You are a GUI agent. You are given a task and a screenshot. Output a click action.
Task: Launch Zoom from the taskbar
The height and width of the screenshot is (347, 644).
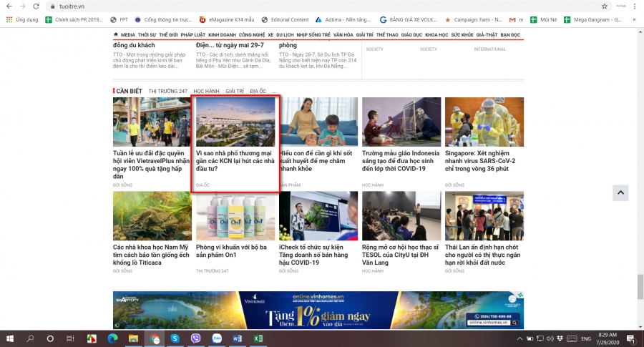point(217,338)
